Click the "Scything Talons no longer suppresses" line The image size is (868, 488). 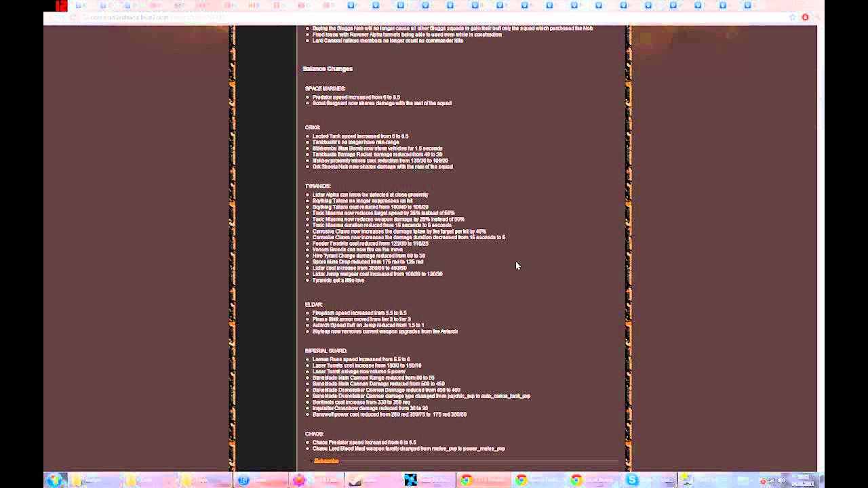tap(362, 201)
